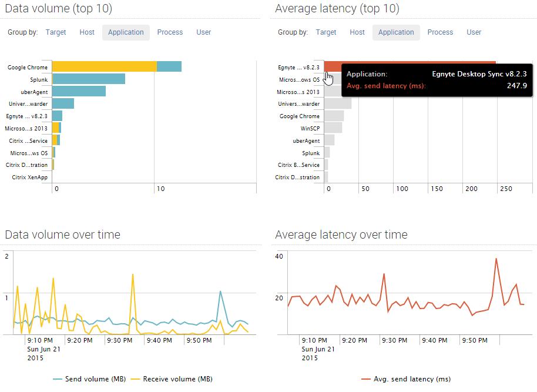The width and height of the screenshot is (537, 392).
Task: Click the Data volume (top 10) heading
Action: point(59,9)
